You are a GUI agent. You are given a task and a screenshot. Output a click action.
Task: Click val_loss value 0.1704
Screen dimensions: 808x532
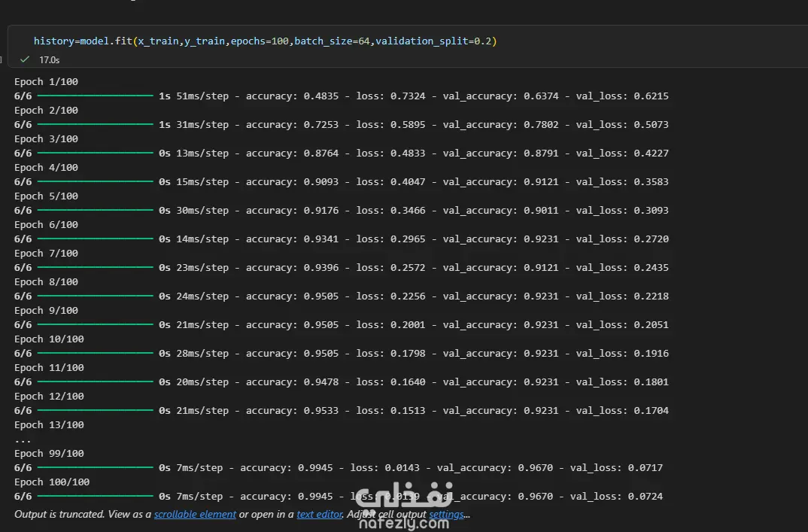pyautogui.click(x=651, y=411)
